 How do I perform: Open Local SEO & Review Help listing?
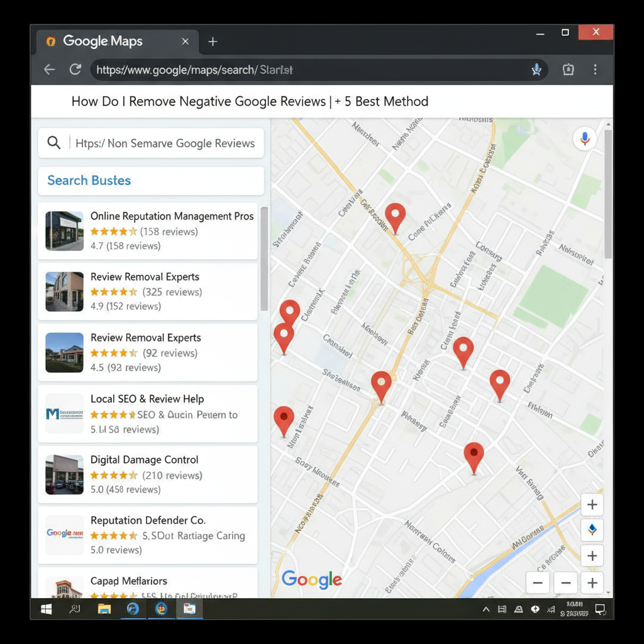pyautogui.click(x=147, y=414)
